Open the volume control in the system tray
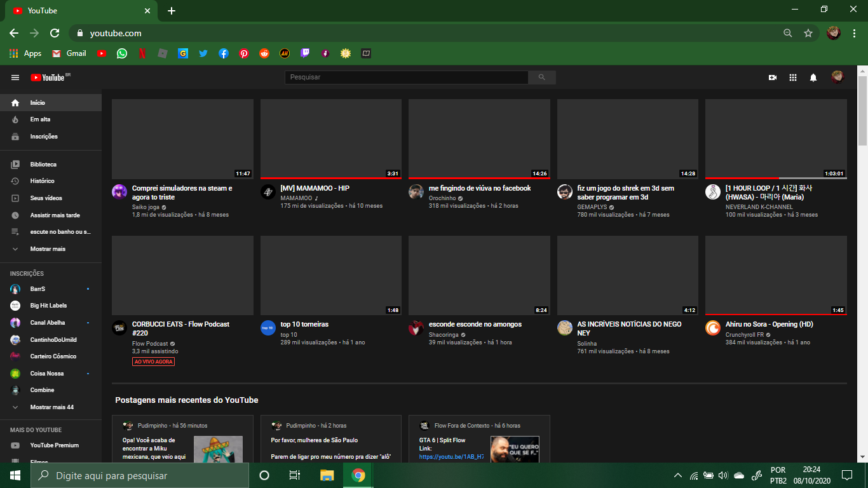 [x=723, y=475]
